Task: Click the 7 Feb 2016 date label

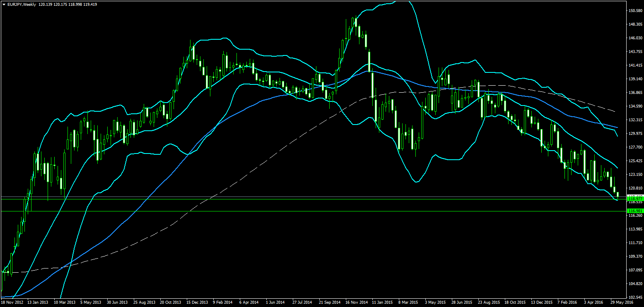Action: click(567, 302)
